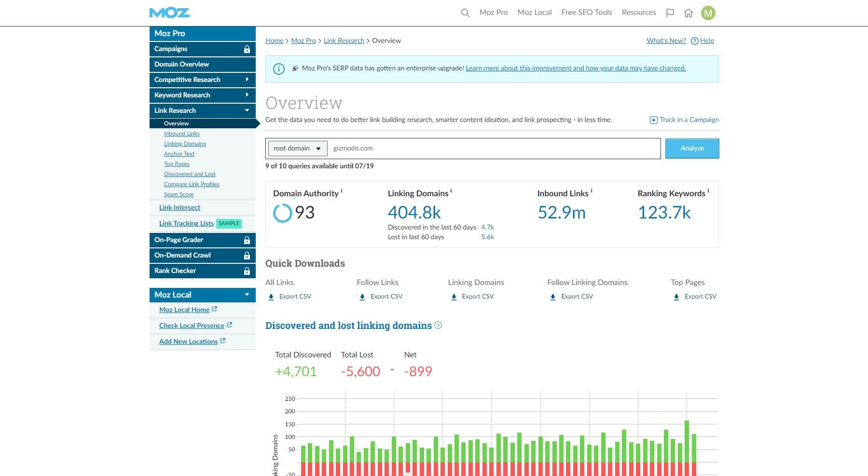
Task: Expand Competitive Research menu
Action: (x=247, y=80)
